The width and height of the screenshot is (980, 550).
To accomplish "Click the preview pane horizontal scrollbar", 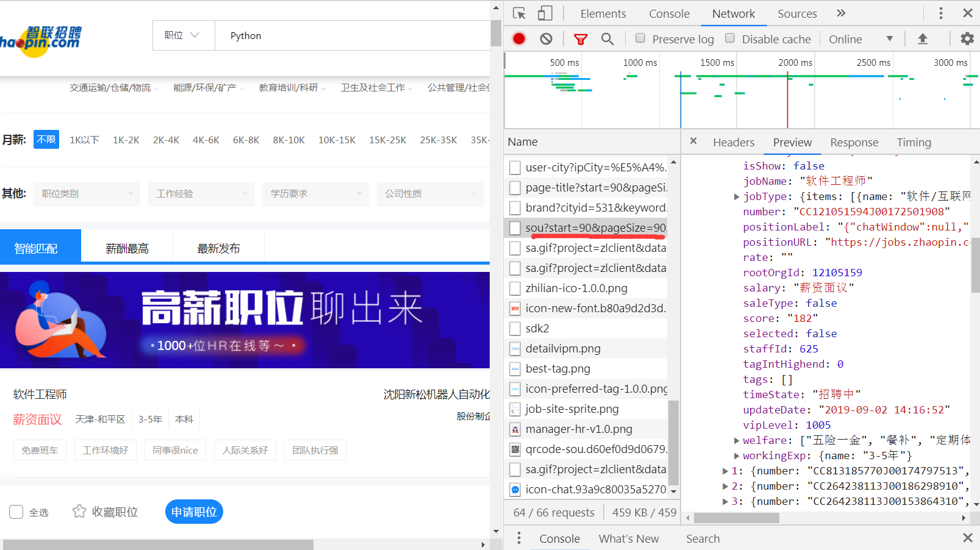I will pyautogui.click(x=736, y=518).
